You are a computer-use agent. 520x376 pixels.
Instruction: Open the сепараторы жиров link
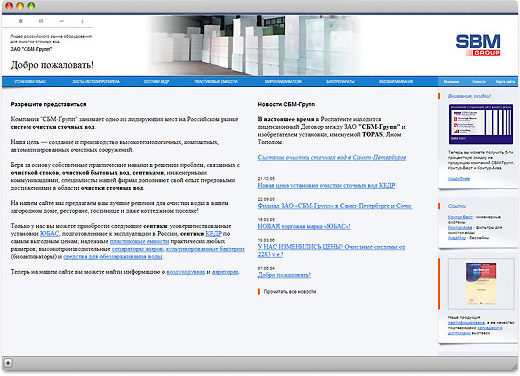[x=138, y=249]
